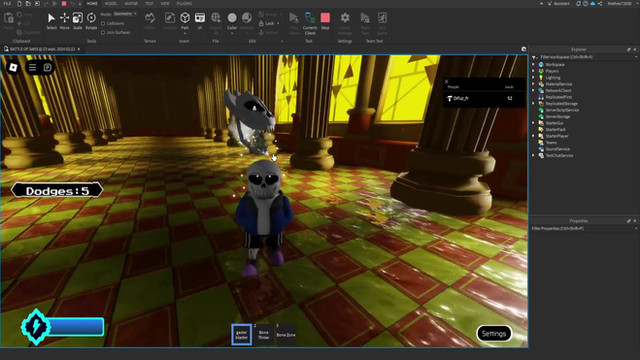
Task: Open the in-game chat icon
Action: pos(47,67)
